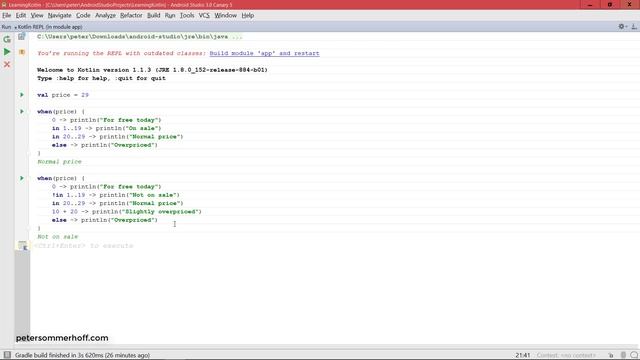Open the Help menu
The width and height of the screenshot is (640, 360).
247,15
